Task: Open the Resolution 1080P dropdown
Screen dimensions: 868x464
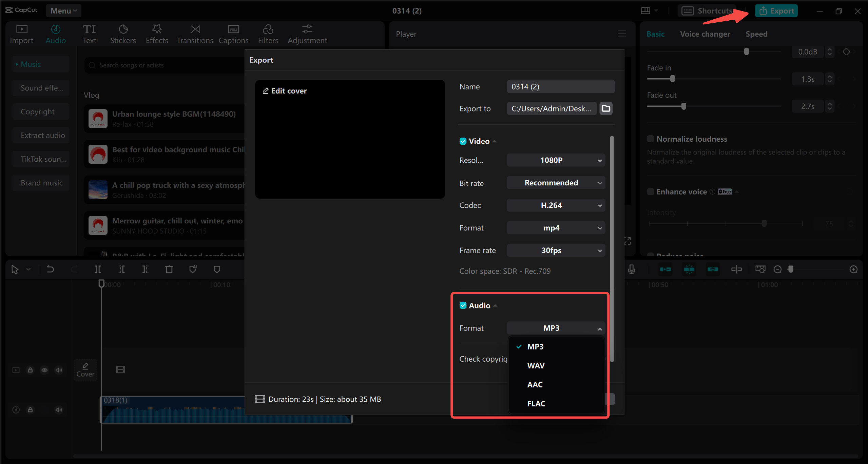Action: [x=556, y=160]
